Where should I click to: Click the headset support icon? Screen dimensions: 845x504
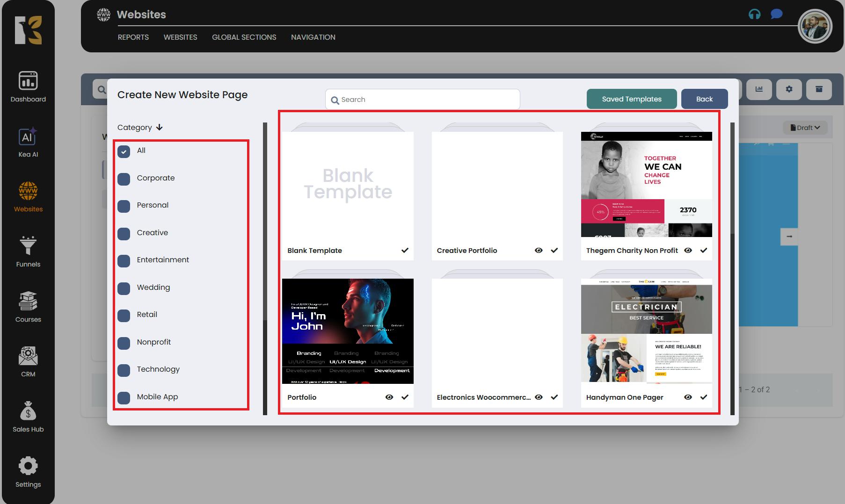coord(754,14)
